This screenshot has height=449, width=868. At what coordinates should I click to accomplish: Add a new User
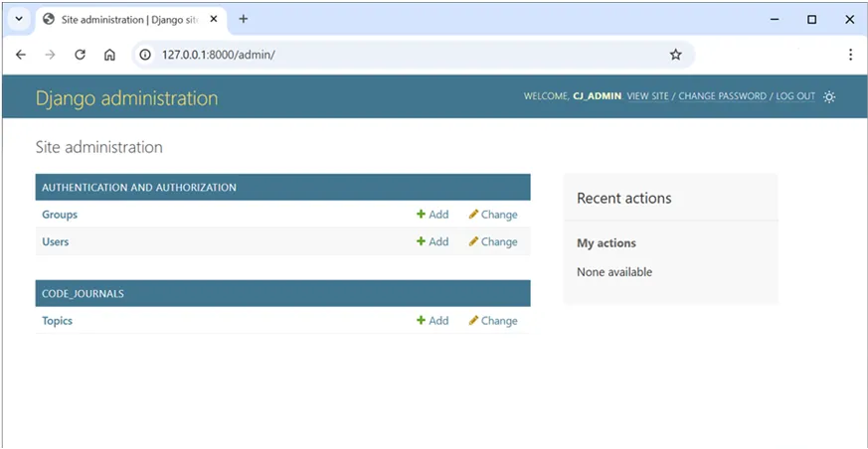point(433,241)
